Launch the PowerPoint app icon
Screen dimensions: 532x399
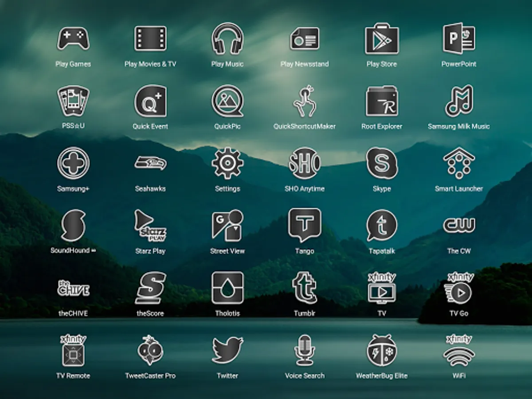click(x=459, y=39)
